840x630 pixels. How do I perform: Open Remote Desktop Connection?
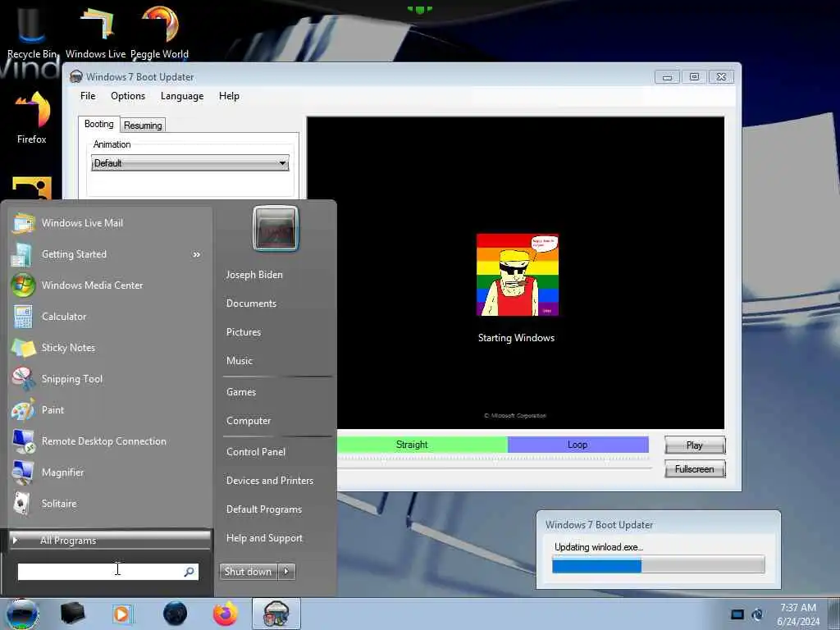click(110, 441)
